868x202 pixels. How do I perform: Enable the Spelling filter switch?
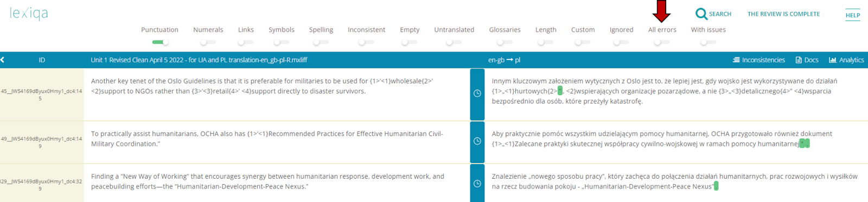(321, 42)
